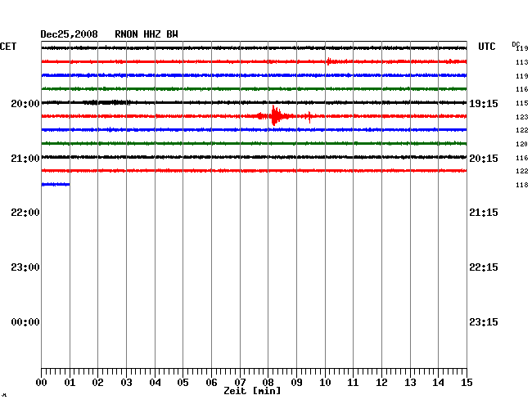This screenshot has height=404, width=532.
Task: Click the 22:15 UTC time label
Action: coord(484,267)
